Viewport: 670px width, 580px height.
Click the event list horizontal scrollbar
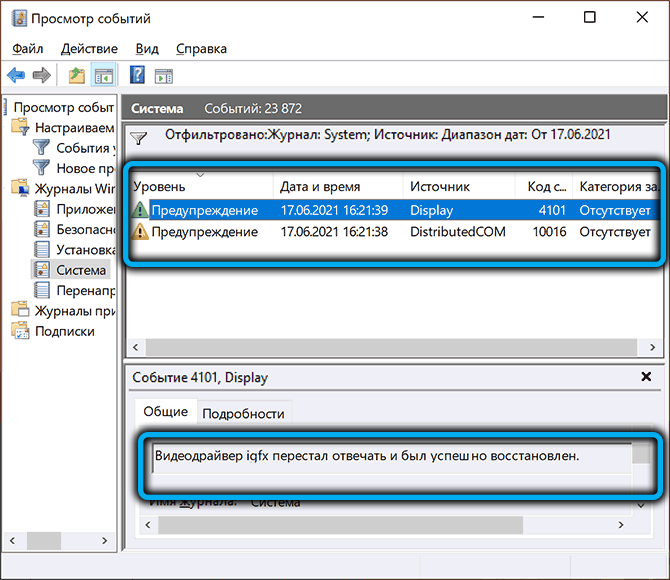[390, 346]
